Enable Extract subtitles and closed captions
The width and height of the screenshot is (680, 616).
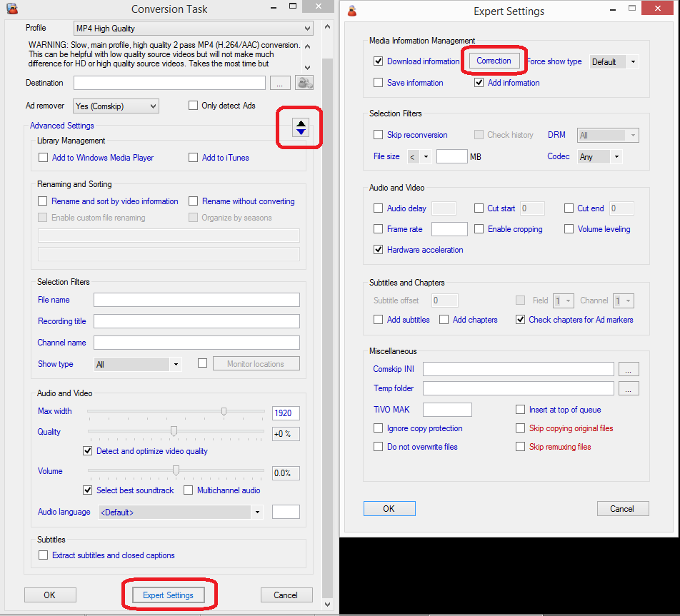[x=44, y=555]
